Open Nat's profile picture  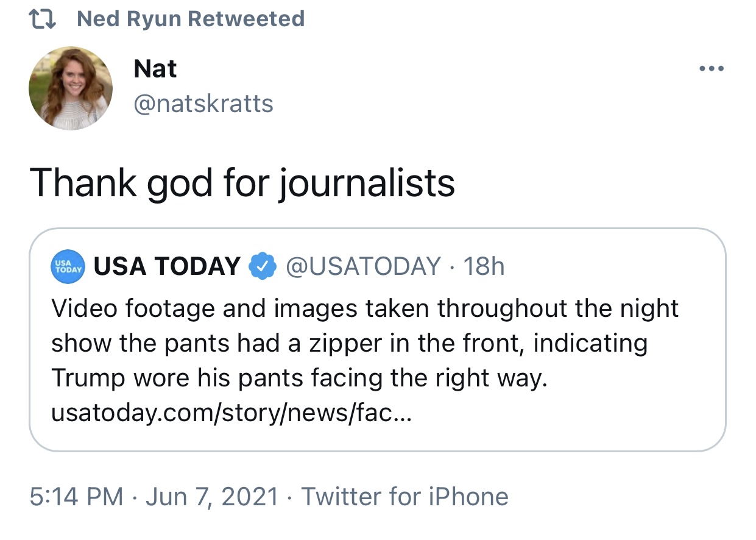pyautogui.click(x=70, y=88)
